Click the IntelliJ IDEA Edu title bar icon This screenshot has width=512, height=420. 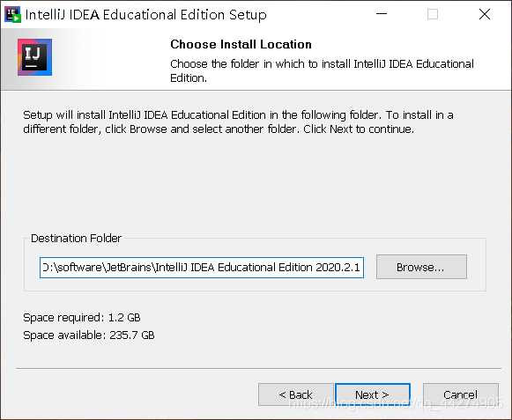(x=12, y=15)
